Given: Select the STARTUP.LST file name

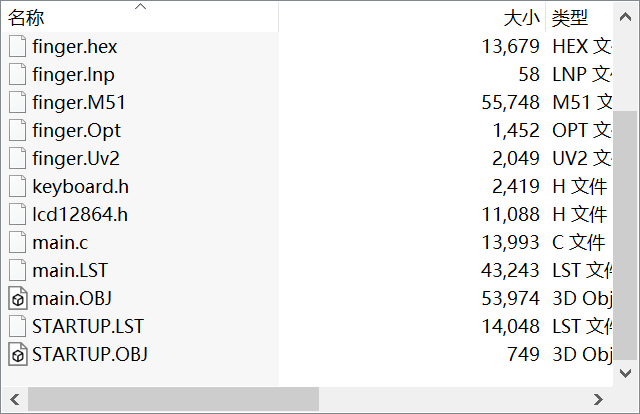Looking at the screenshot, I should 88,326.
